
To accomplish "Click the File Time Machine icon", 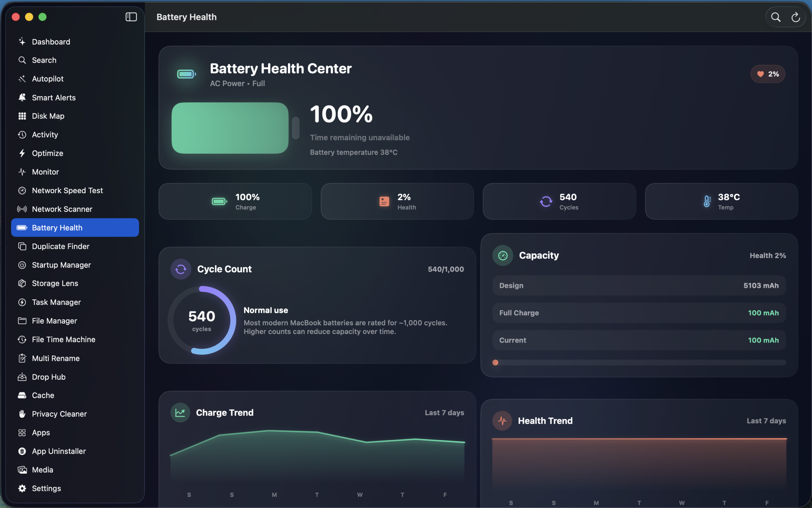I will (22, 340).
